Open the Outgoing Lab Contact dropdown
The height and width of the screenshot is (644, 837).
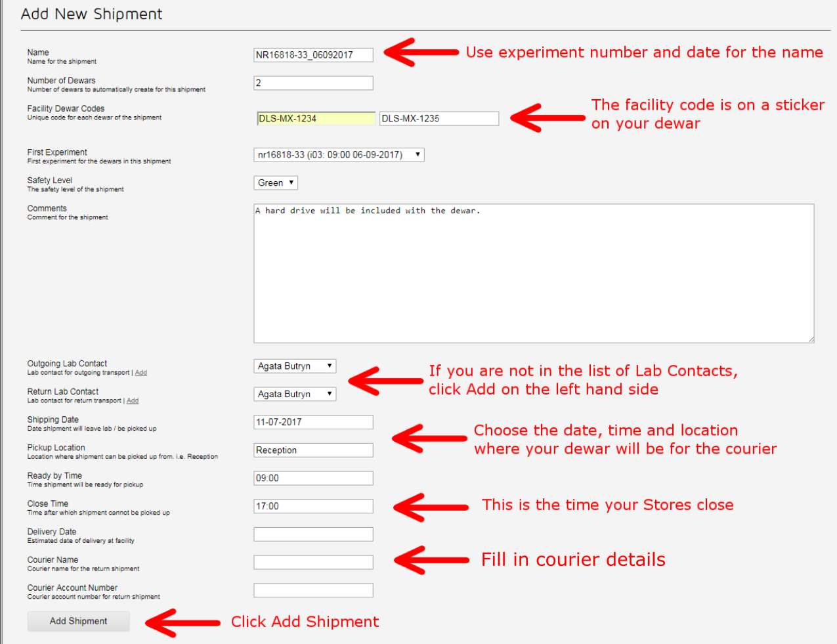(x=295, y=366)
